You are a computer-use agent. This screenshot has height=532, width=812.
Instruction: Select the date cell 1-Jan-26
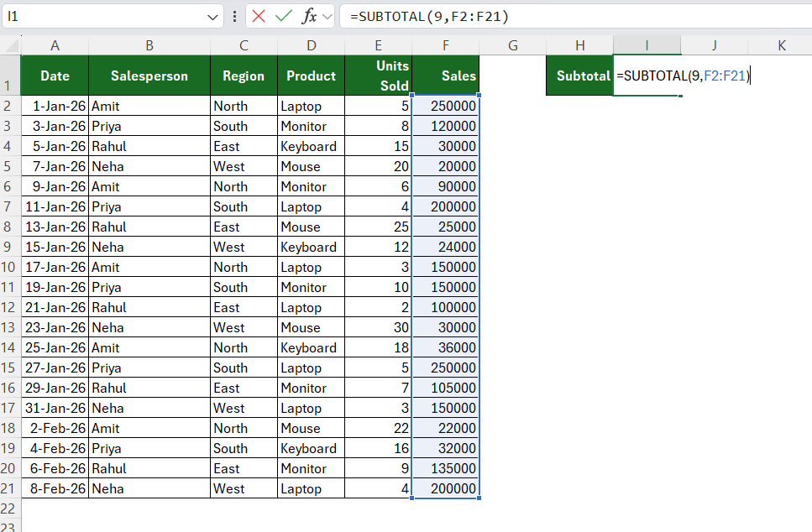(x=55, y=106)
